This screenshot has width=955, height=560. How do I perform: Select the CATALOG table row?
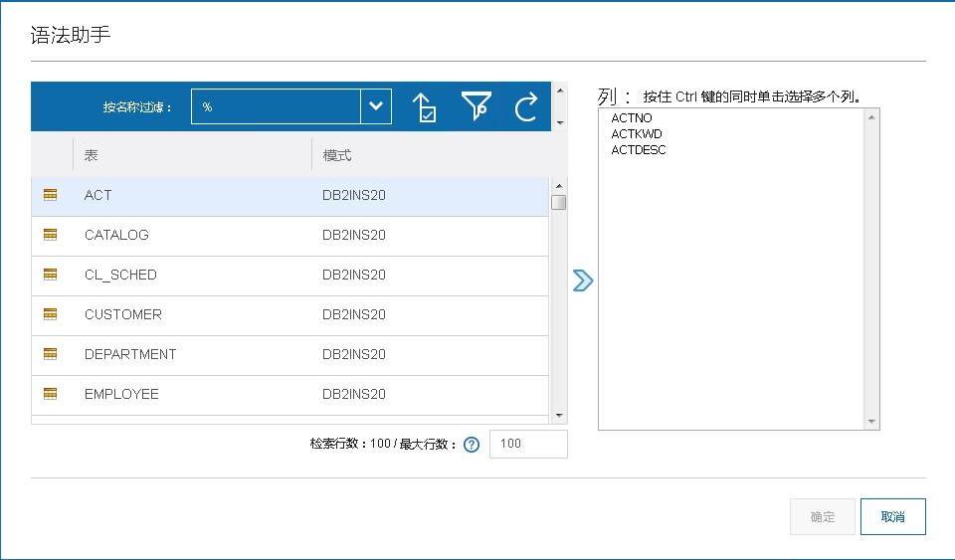click(x=289, y=236)
